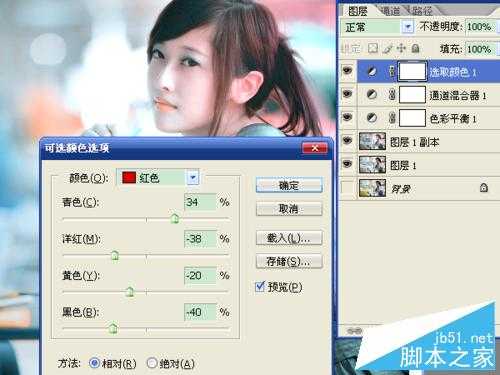Open the blend mode 正常 dropdown

407,27
